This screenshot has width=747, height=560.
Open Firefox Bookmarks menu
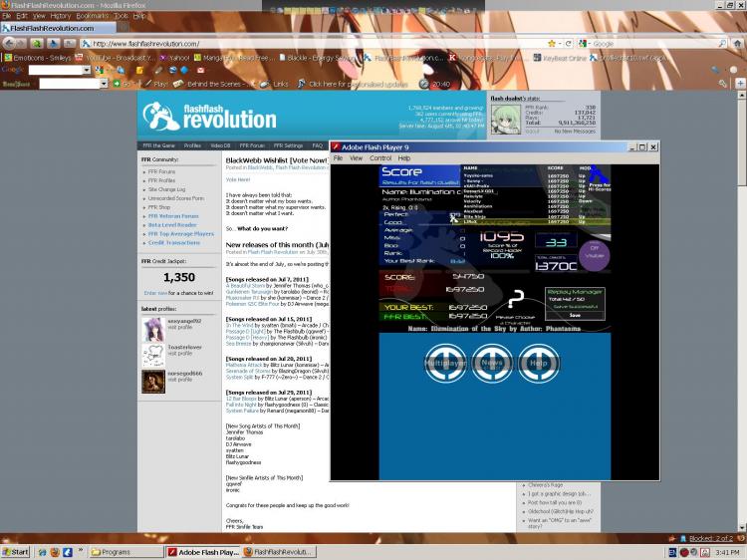pos(92,16)
